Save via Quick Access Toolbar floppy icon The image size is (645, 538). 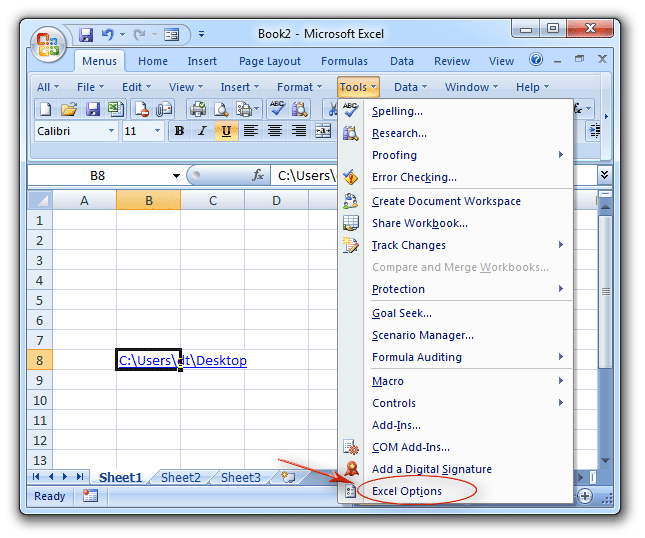click(x=86, y=35)
